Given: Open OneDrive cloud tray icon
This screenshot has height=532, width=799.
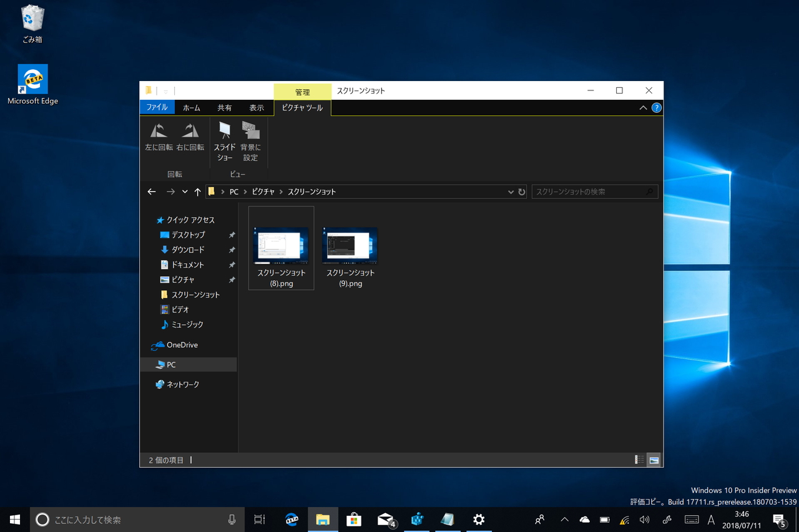Looking at the screenshot, I should [585, 520].
